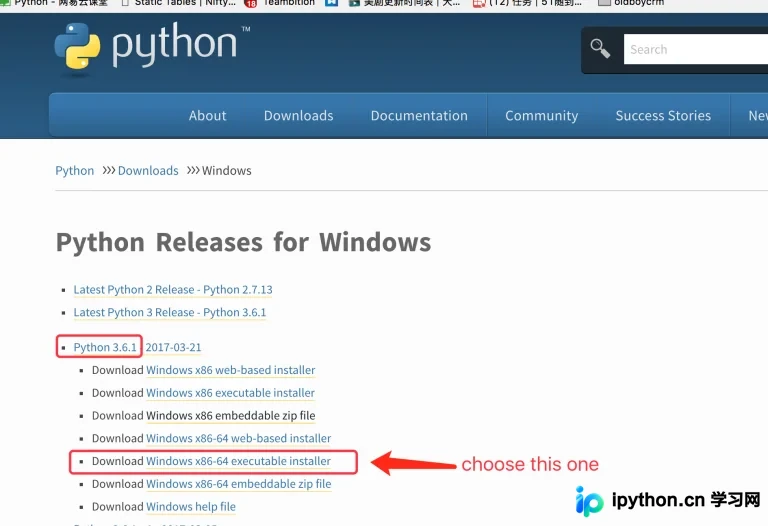The image size is (768, 526).
Task: Go to Downloads breadcrumb link
Action: pos(148,170)
